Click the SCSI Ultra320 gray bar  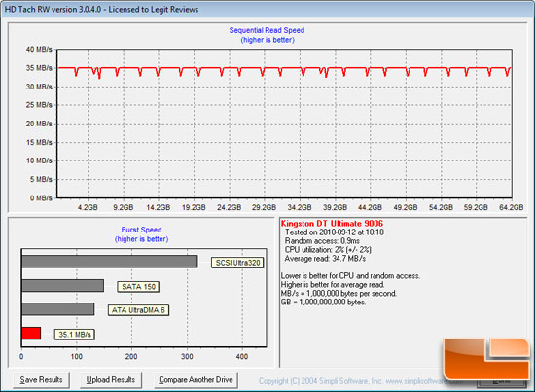(110, 262)
